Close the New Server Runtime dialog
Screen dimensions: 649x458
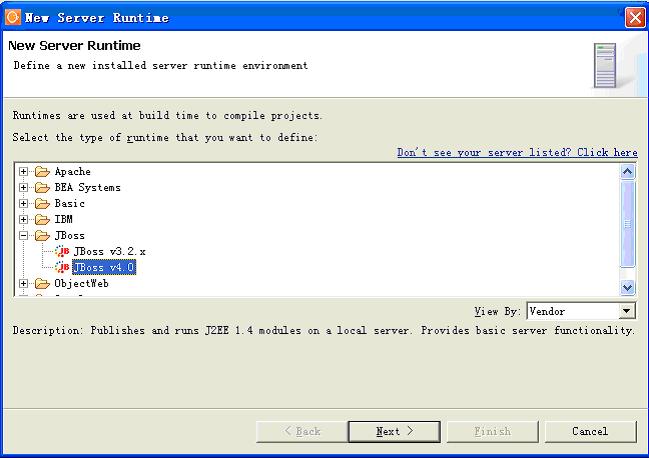click(x=635, y=17)
